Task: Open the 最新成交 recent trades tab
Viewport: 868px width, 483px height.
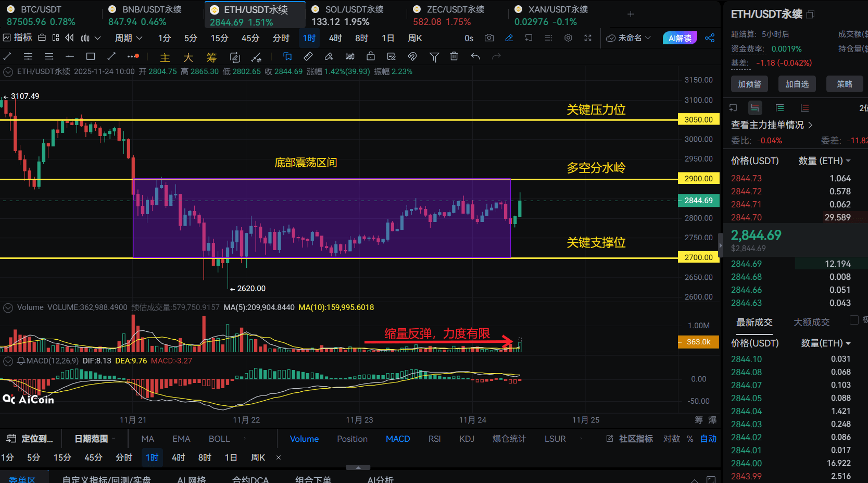Action: pos(754,323)
